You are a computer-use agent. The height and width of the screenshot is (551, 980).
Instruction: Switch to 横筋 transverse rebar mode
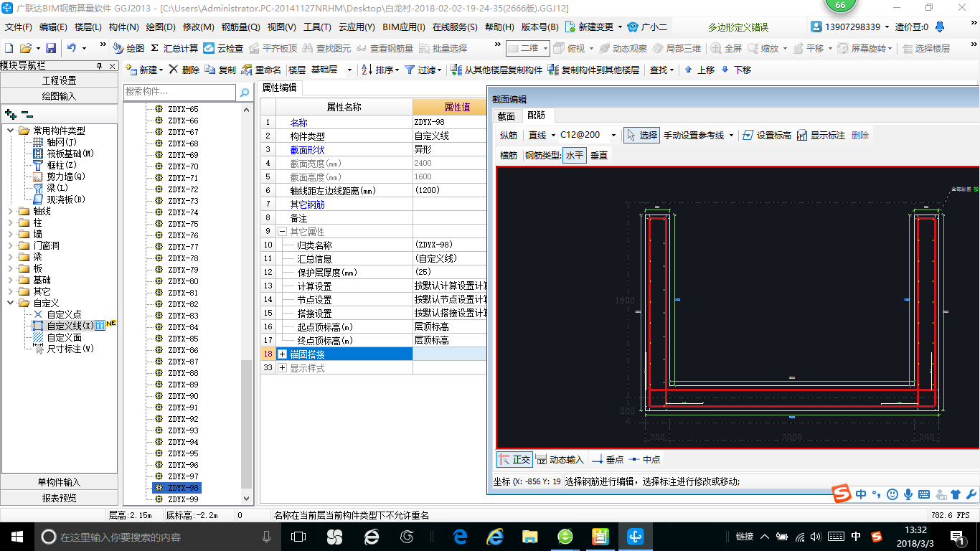click(x=509, y=155)
